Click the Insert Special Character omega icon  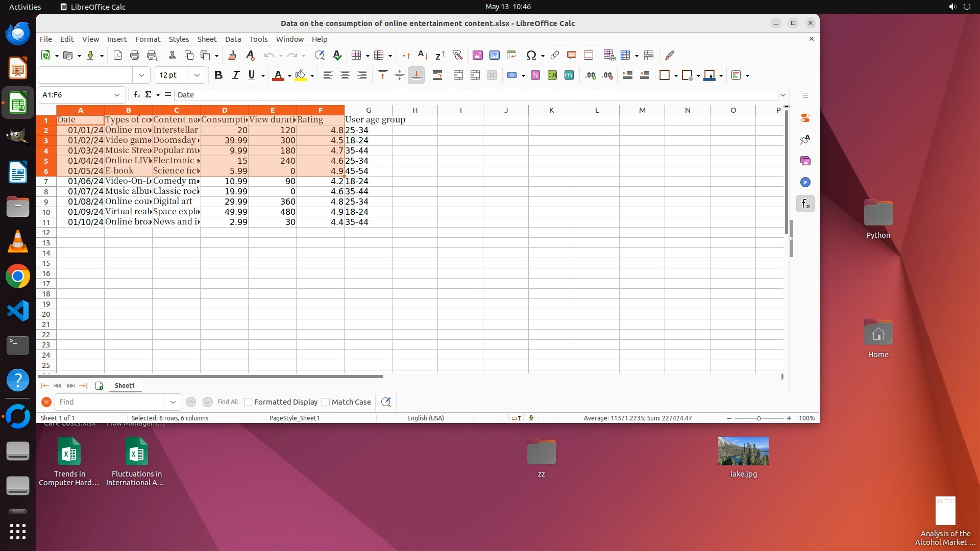tap(531, 55)
